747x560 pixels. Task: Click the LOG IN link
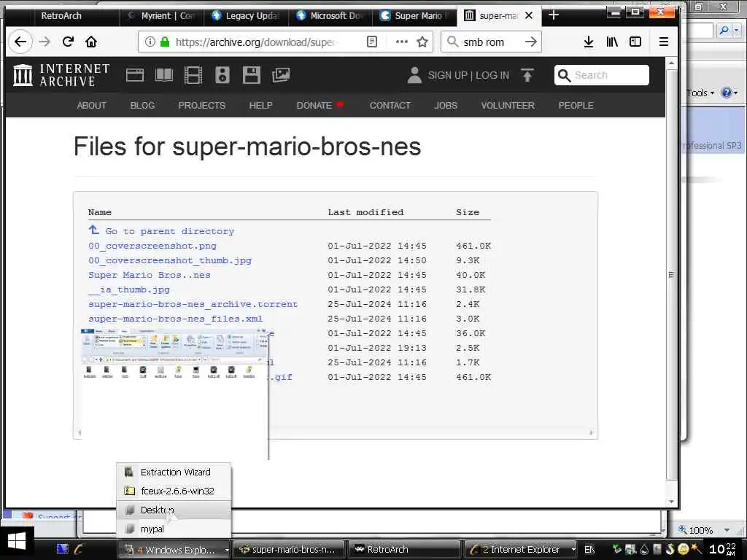pyautogui.click(x=492, y=75)
